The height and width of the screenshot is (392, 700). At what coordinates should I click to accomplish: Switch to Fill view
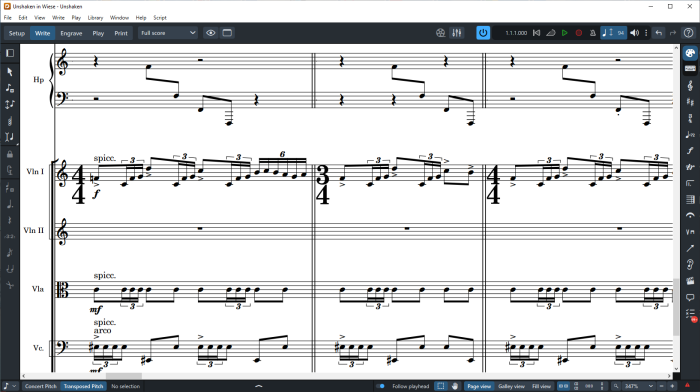(x=542, y=386)
